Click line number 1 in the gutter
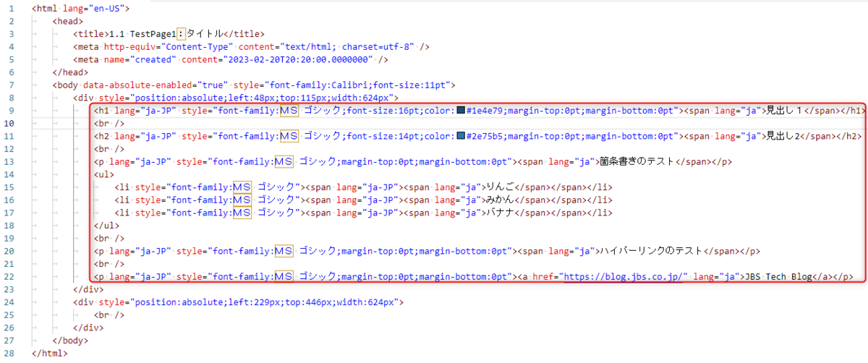 click(12, 9)
